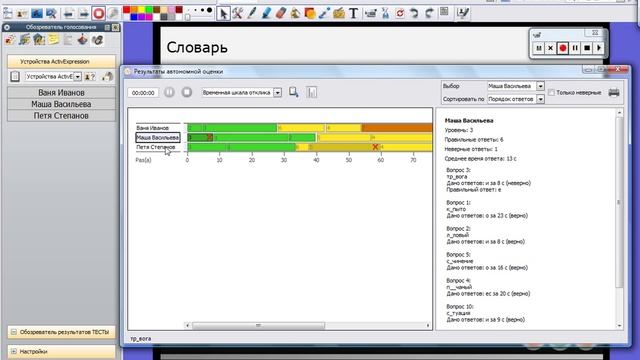Expand 'Обозреватель результатов ТЕСТЫ' section

[13, 332]
